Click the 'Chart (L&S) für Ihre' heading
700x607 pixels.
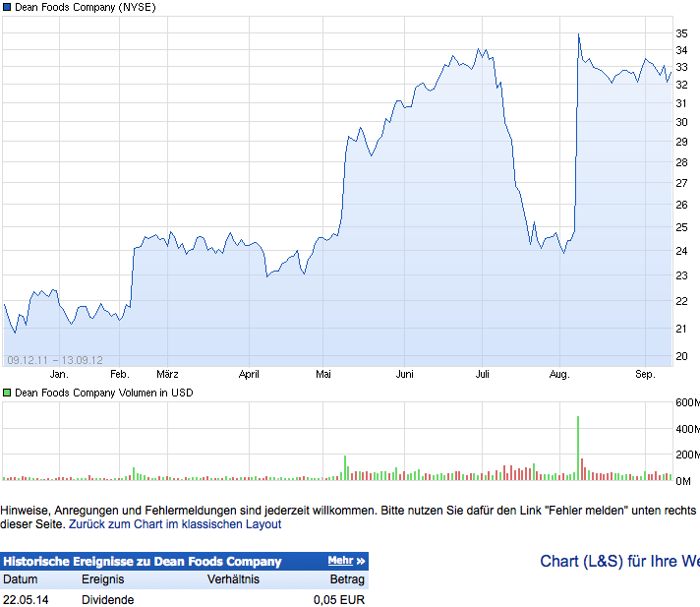tap(619, 562)
